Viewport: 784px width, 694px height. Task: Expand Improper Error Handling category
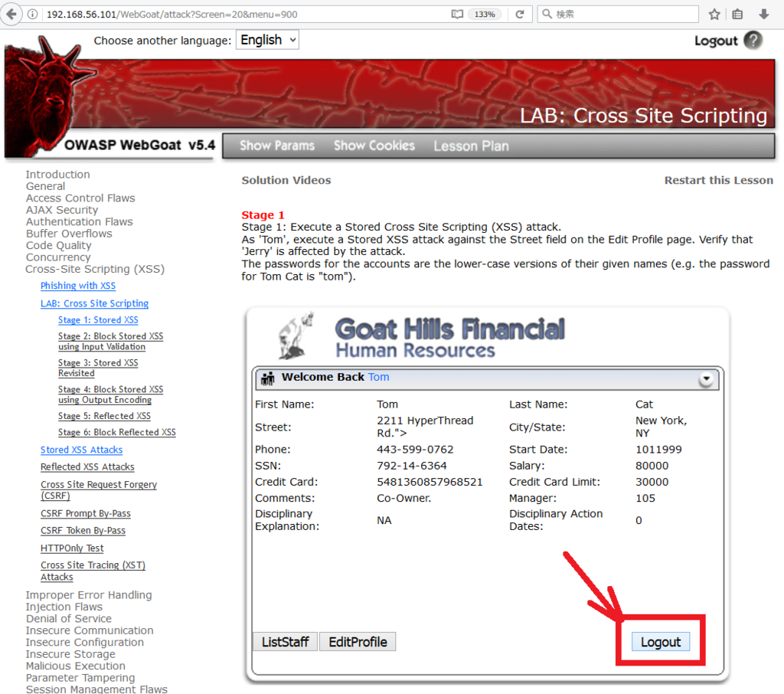[x=89, y=595]
